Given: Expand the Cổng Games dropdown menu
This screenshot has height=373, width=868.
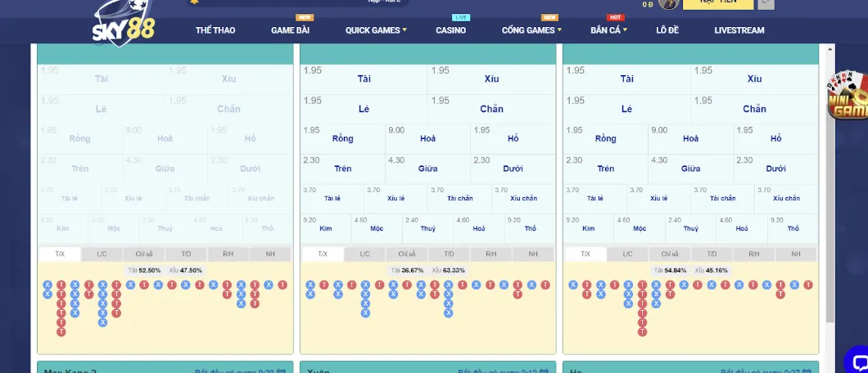Looking at the screenshot, I should pos(531,30).
